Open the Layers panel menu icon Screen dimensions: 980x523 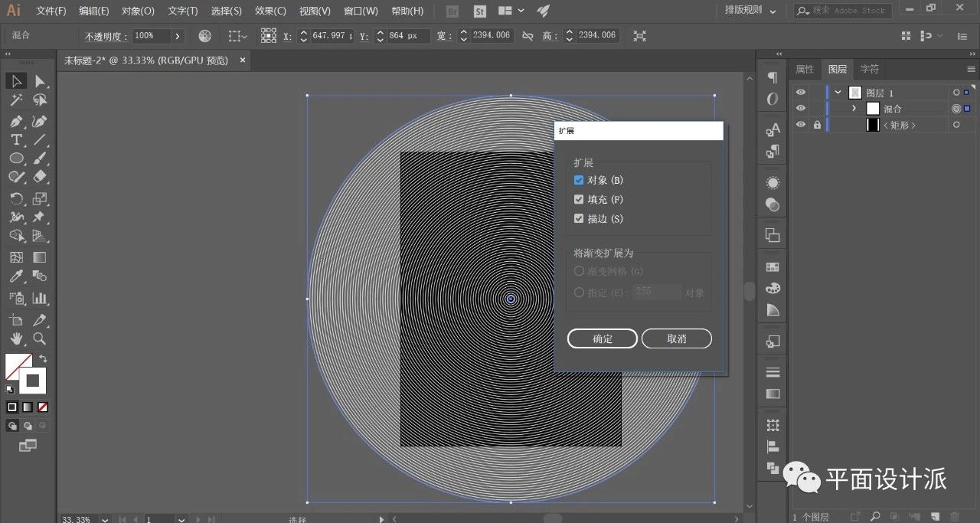click(971, 69)
